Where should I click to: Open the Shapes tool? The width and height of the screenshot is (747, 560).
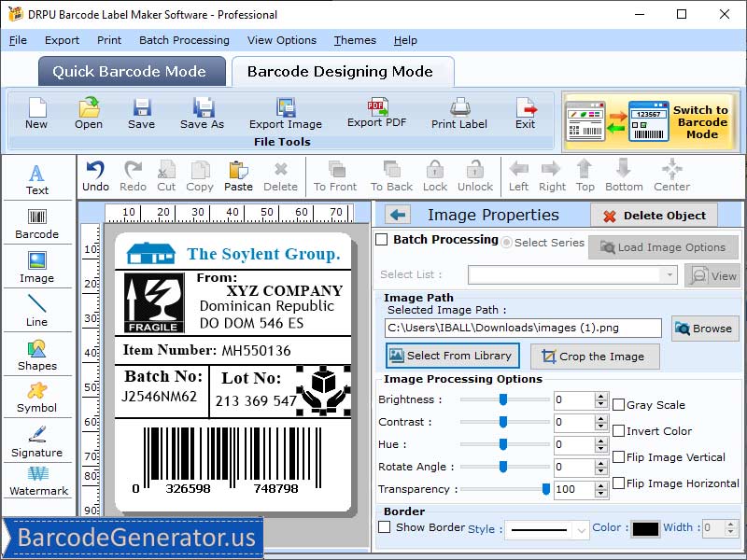click(37, 355)
